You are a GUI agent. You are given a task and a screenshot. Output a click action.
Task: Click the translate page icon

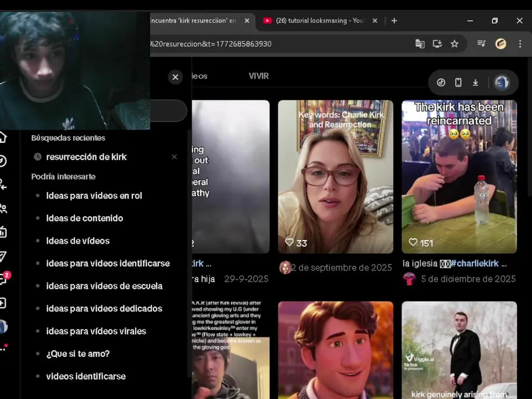click(x=420, y=44)
